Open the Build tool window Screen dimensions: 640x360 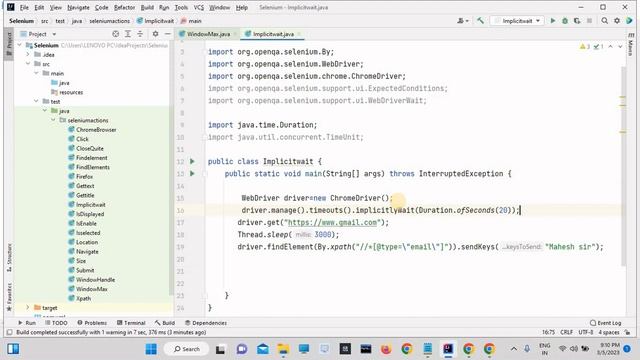pos(165,322)
